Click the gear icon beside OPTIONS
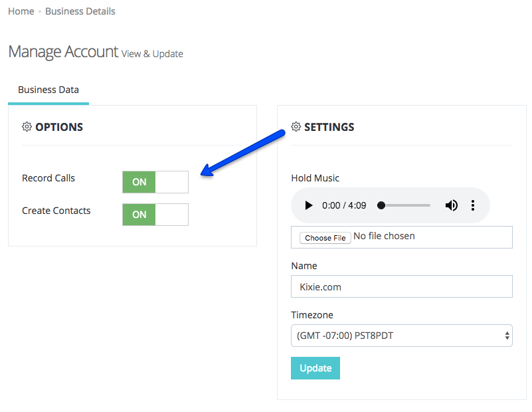 pyautogui.click(x=27, y=126)
